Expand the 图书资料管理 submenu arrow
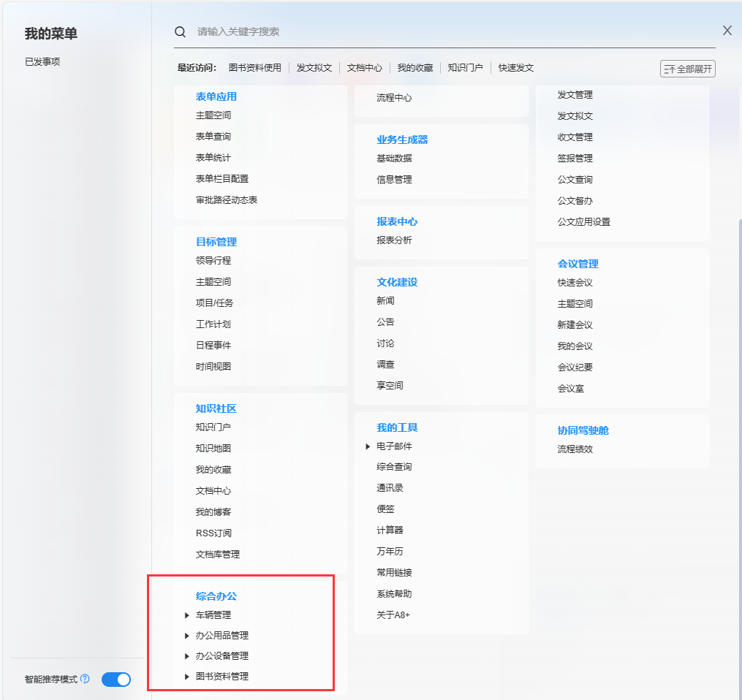The width and height of the screenshot is (742, 700). coord(187,677)
